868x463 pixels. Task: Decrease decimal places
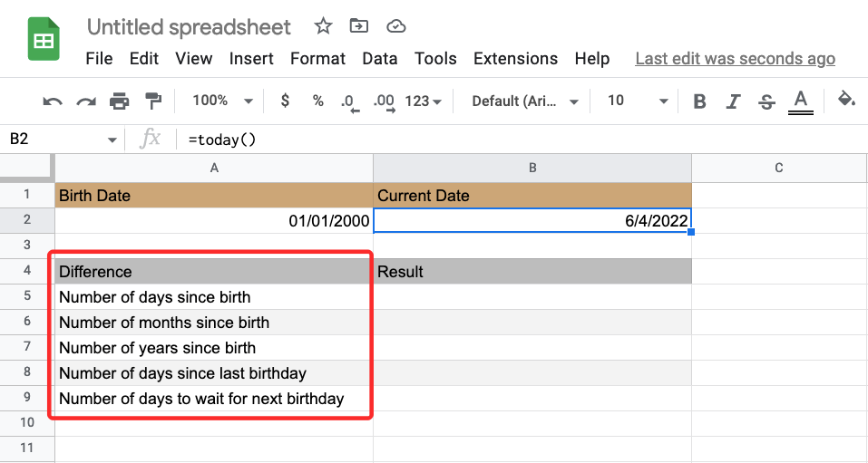click(x=349, y=102)
